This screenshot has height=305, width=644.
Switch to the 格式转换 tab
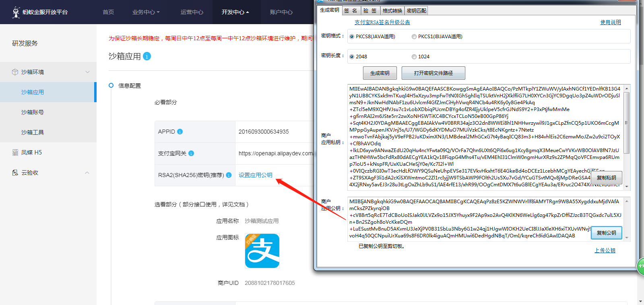tap(392, 10)
